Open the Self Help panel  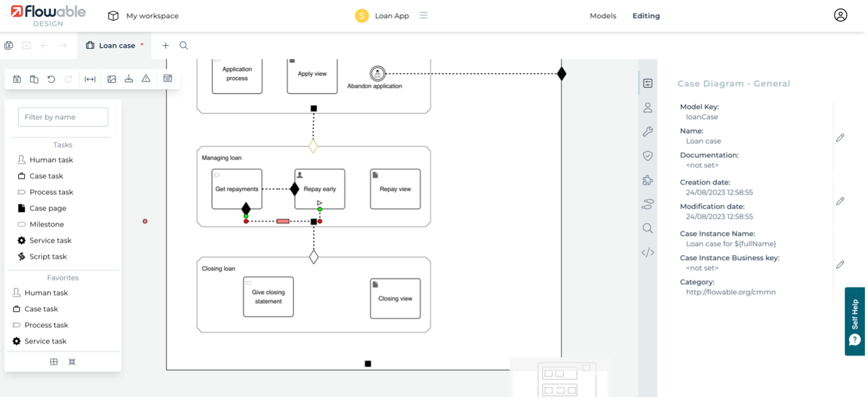click(x=855, y=321)
